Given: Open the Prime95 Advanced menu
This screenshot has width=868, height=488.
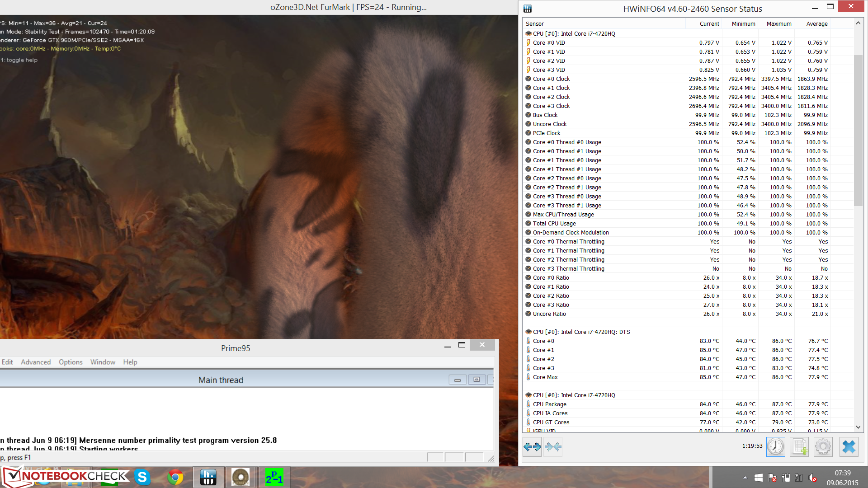Looking at the screenshot, I should tap(36, 362).
